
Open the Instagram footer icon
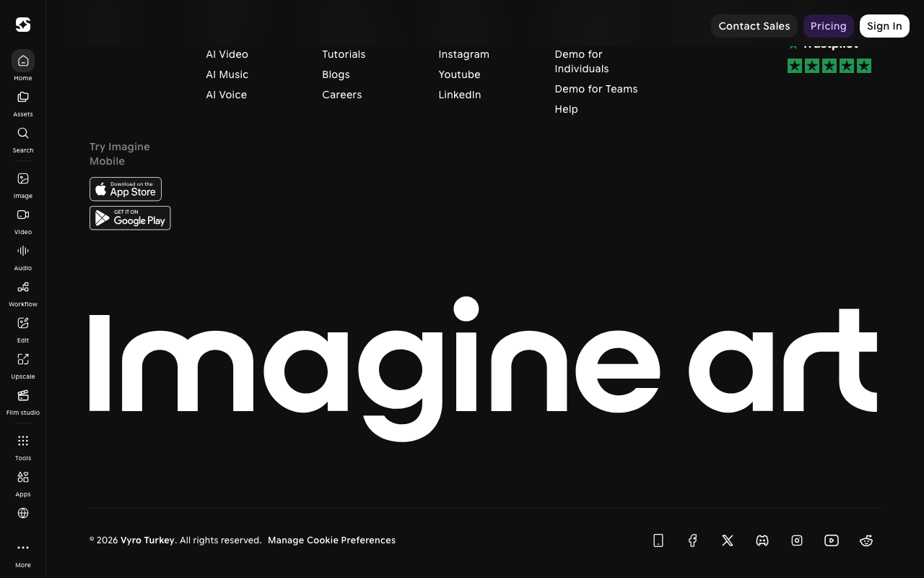[797, 540]
